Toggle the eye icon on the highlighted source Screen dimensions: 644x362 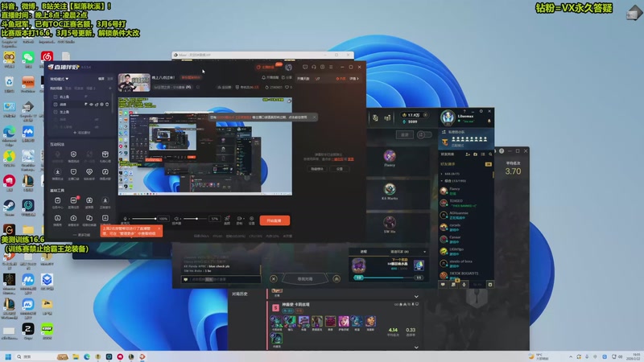coord(91,105)
